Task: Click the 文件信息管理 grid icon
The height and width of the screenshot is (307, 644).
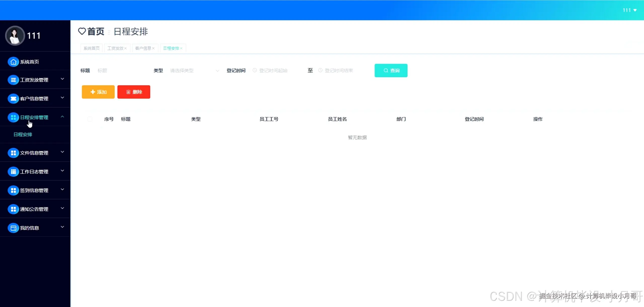Action: [x=13, y=153]
